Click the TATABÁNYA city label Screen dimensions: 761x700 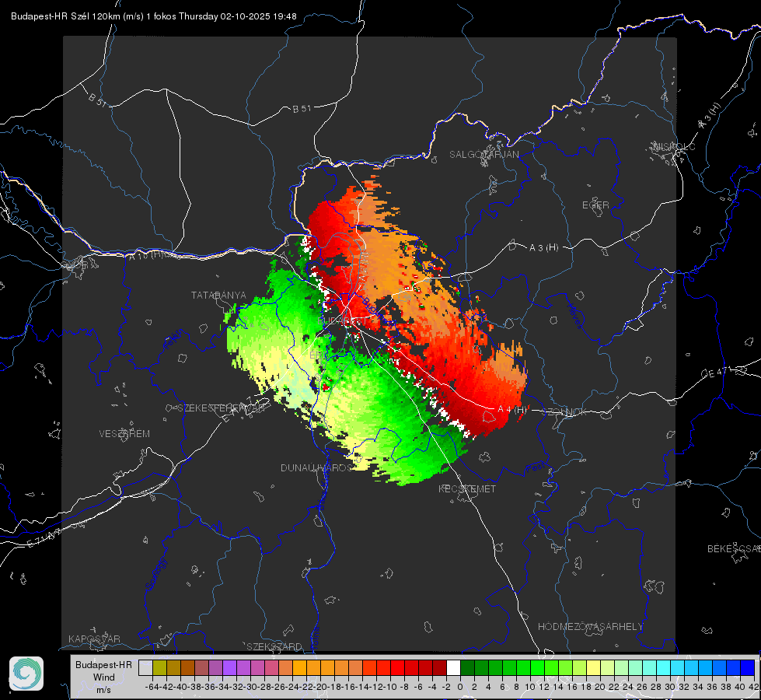click(x=218, y=296)
